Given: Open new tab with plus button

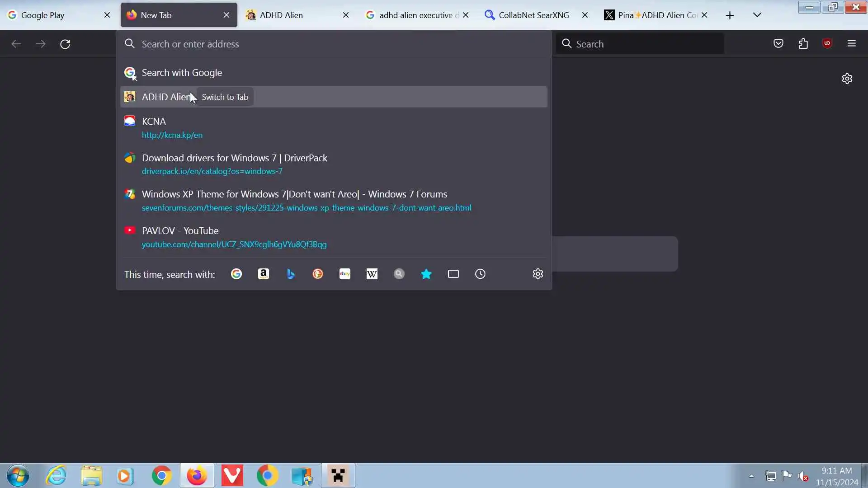Looking at the screenshot, I should (x=730, y=15).
